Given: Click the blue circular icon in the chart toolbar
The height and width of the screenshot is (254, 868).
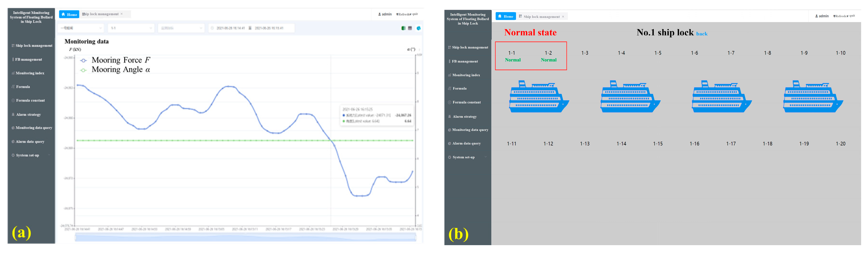Looking at the screenshot, I should point(419,28).
